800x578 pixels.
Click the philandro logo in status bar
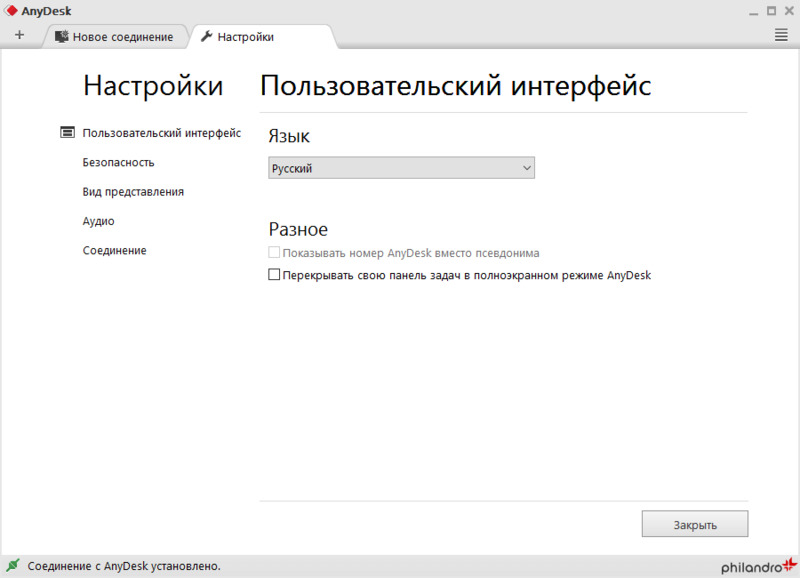[759, 565]
